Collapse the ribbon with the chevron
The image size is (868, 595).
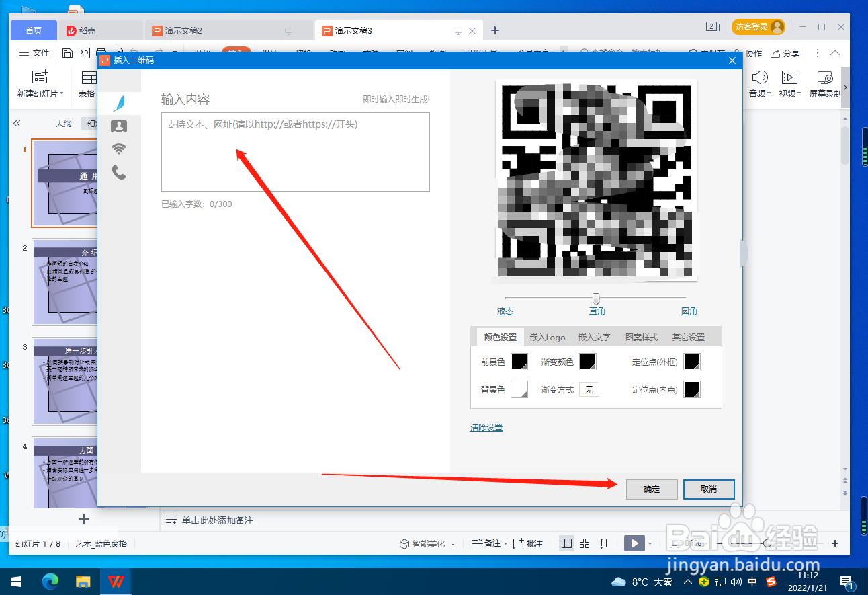(835, 53)
